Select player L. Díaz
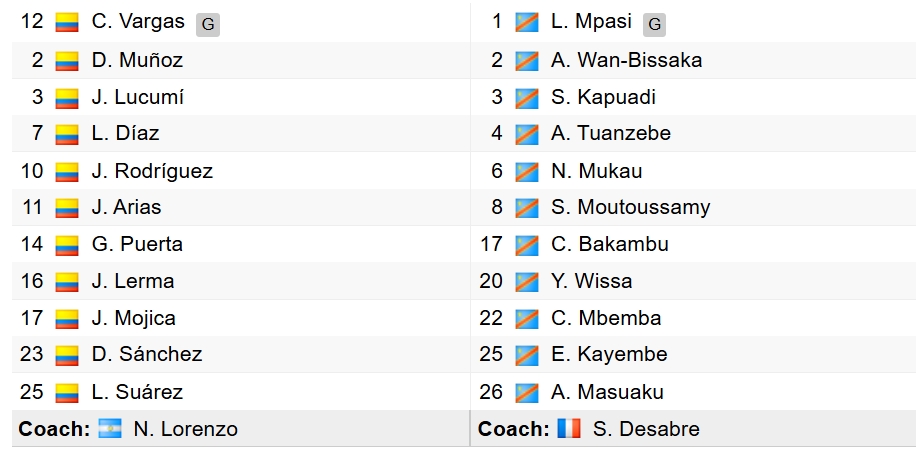Viewport: 916px width, 460px height. click(x=125, y=133)
